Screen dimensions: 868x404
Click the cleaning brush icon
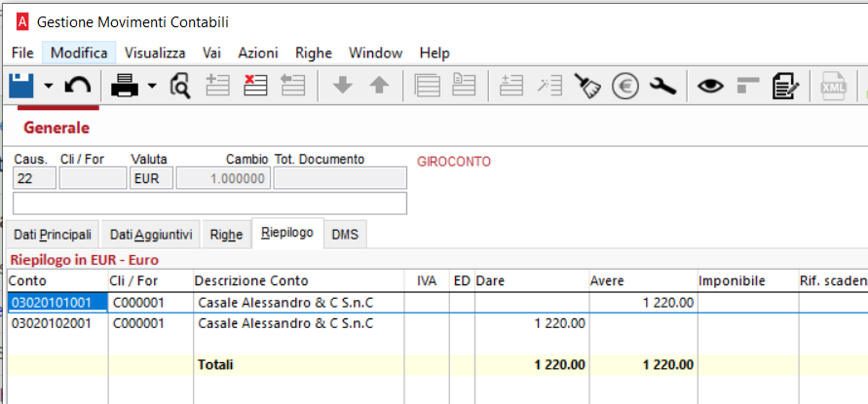coord(587,86)
